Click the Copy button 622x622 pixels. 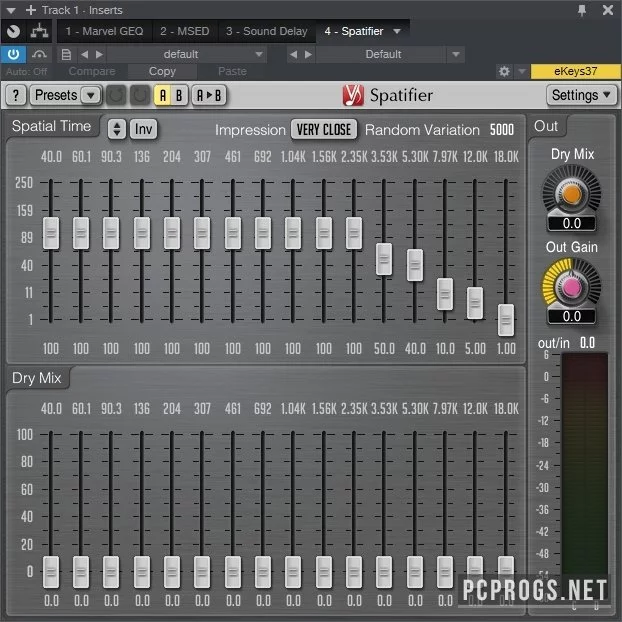coord(162,71)
